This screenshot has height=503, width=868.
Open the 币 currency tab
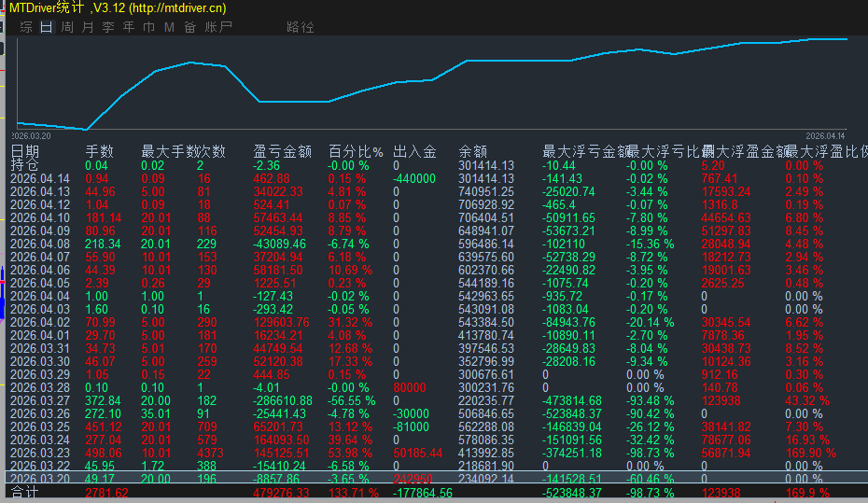pyautogui.click(x=148, y=27)
